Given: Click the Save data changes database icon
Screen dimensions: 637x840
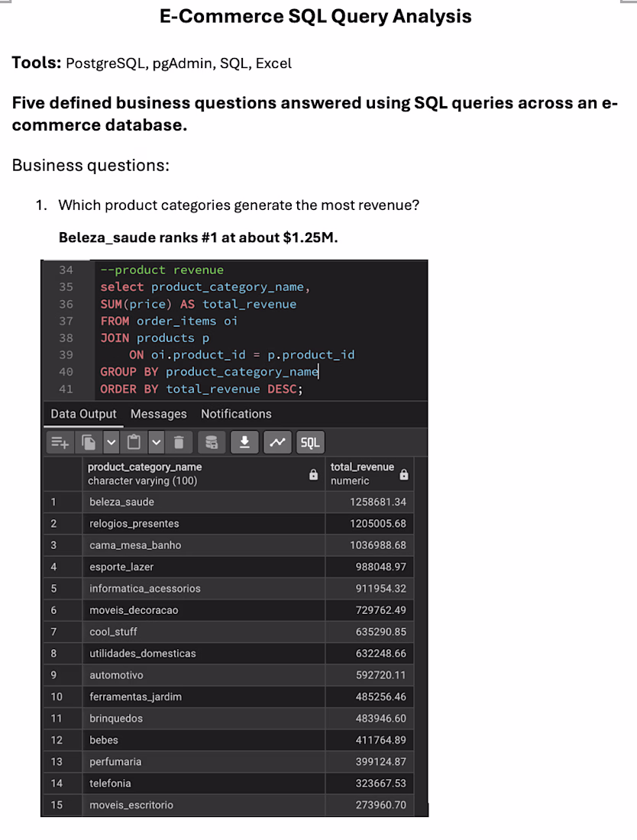Looking at the screenshot, I should 212,442.
